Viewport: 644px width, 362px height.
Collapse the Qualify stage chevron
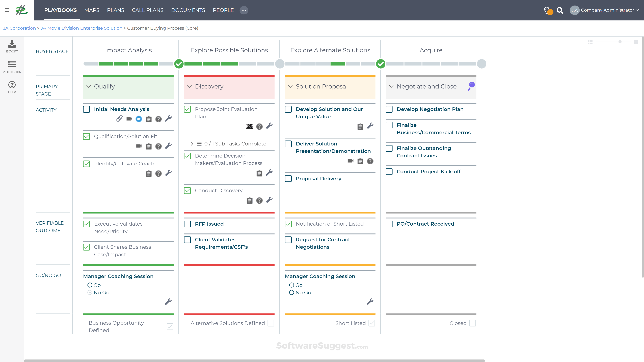click(89, 86)
